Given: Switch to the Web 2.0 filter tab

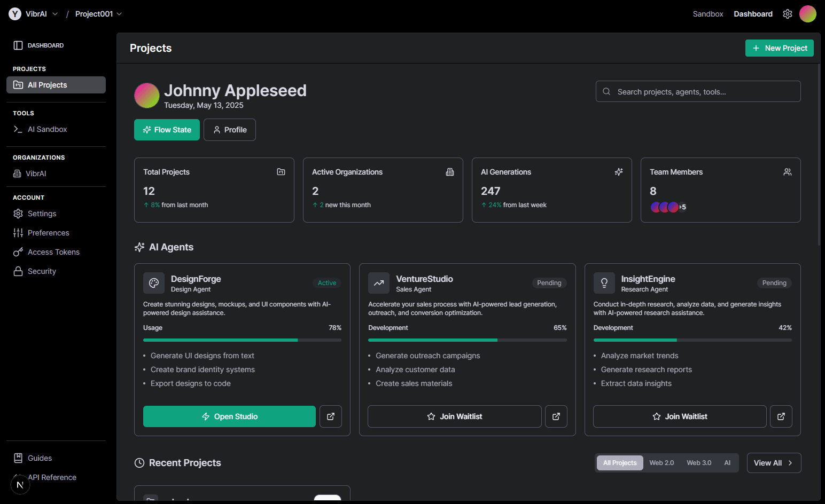Looking at the screenshot, I should click(x=661, y=463).
